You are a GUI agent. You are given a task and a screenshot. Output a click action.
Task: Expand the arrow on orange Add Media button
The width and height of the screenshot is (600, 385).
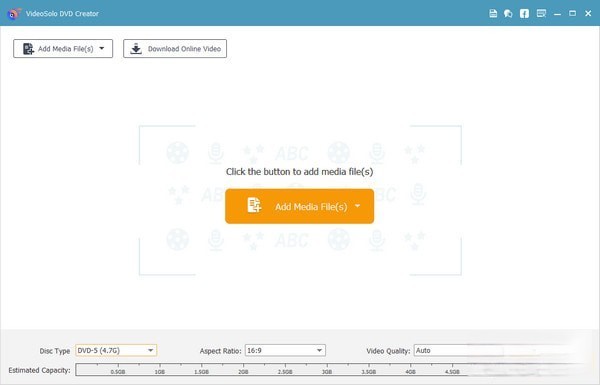point(357,206)
